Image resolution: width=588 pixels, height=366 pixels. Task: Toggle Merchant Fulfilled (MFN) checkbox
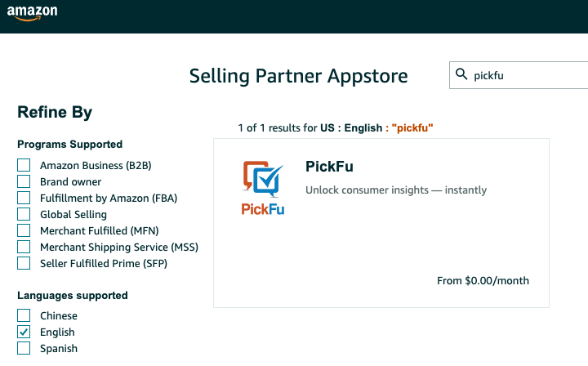tap(24, 230)
